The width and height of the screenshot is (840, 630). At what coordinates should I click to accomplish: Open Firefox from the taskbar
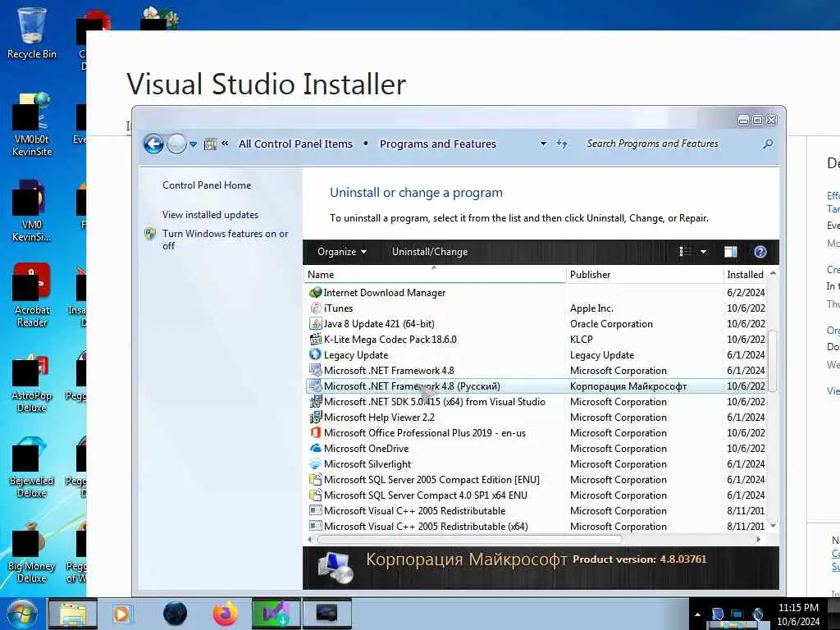point(225,614)
